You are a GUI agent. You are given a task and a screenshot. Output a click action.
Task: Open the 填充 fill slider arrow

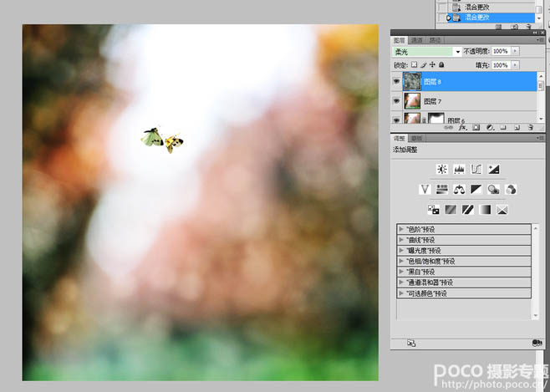[515, 65]
